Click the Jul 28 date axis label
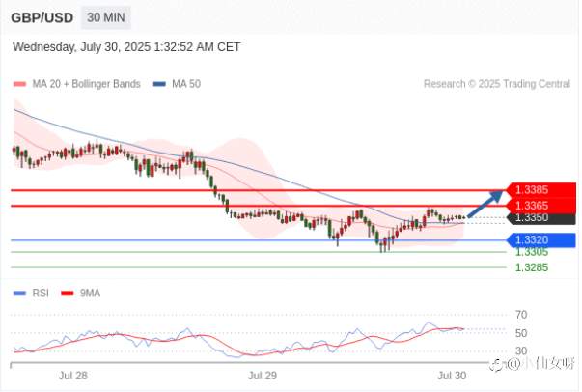Viewport: 582px width, 392px height. click(73, 376)
